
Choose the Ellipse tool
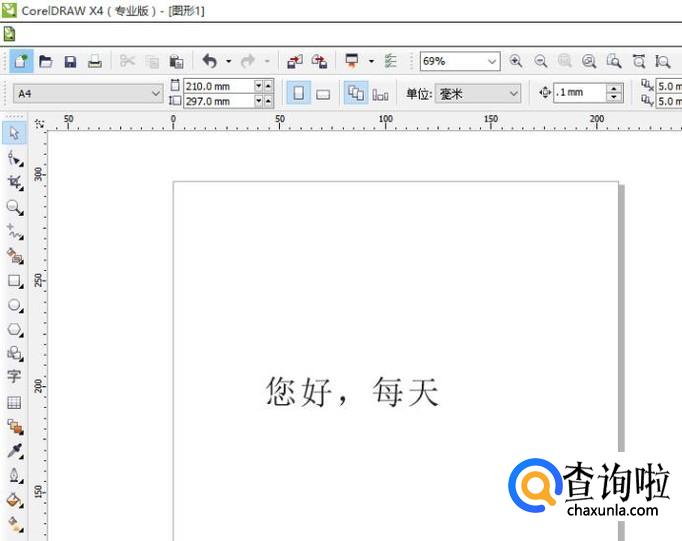coord(14,305)
